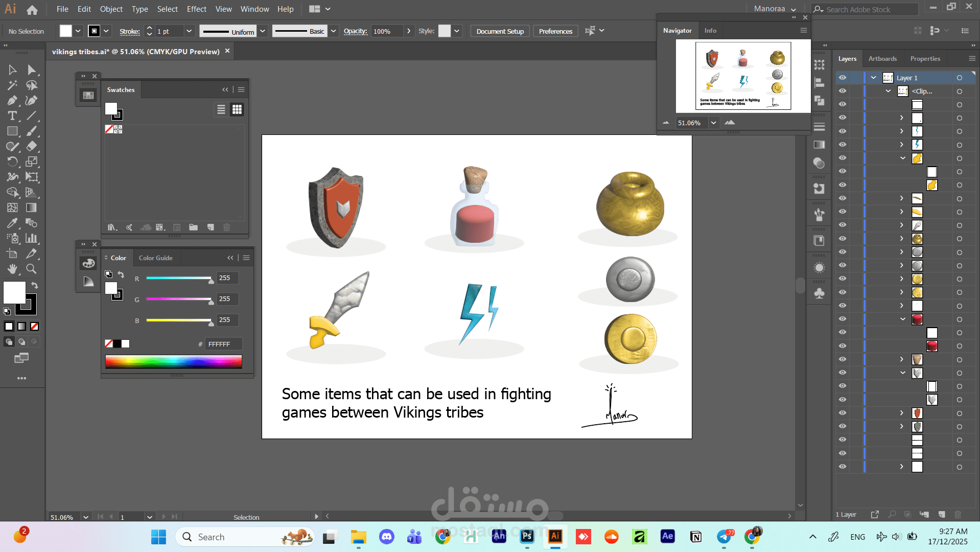Select the Gradient tool
The height and width of the screenshot is (552, 980).
pos(32,208)
